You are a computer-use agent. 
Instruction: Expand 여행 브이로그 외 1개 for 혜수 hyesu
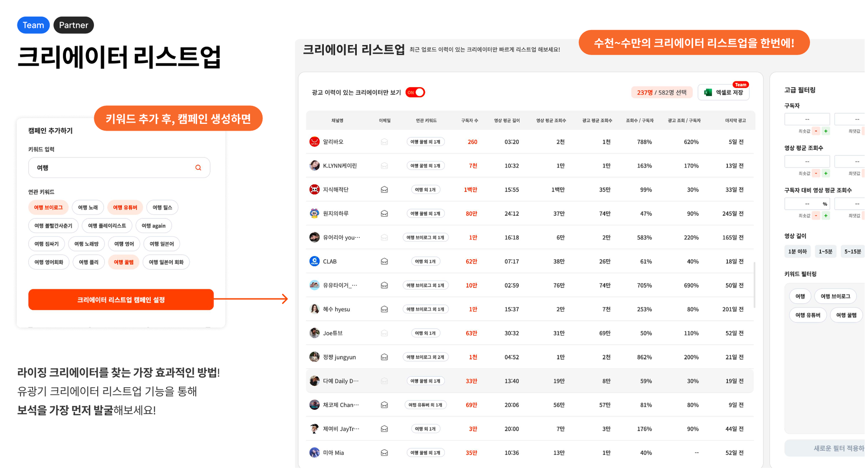pos(426,309)
